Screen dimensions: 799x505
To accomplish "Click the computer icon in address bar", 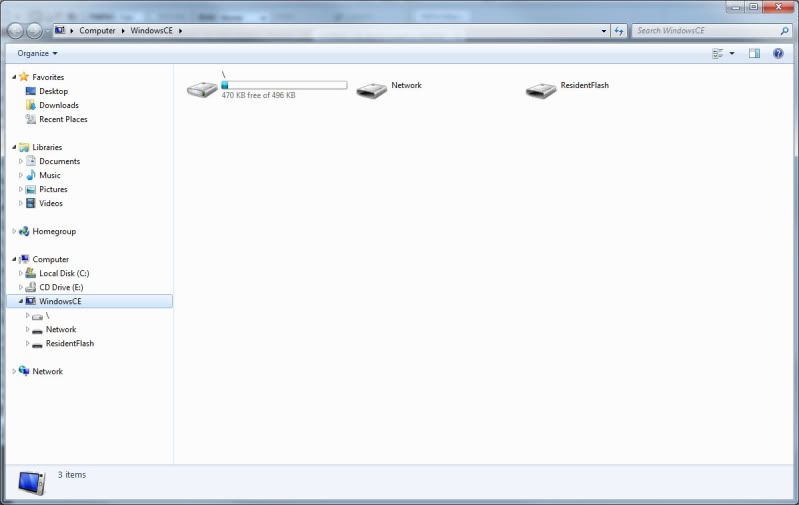I will click(x=60, y=31).
